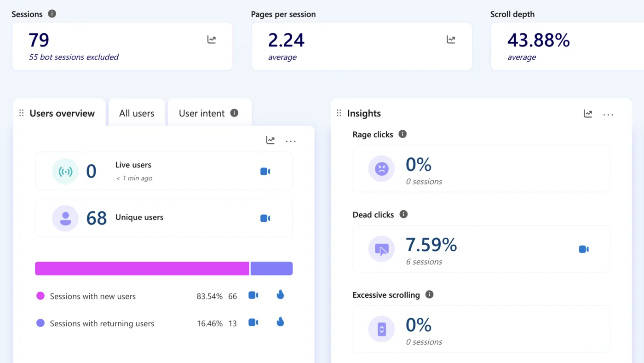
Task: Open heatmaps for sessions with returning users
Action: click(281, 322)
